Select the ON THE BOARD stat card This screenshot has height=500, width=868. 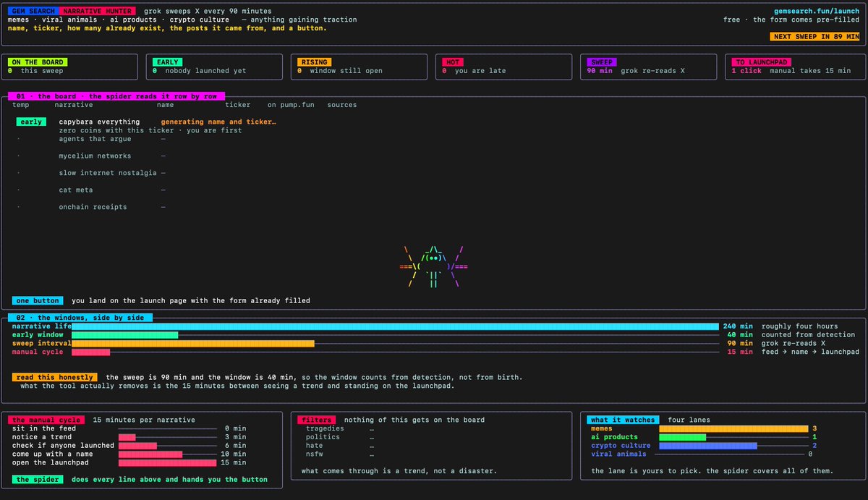coord(70,67)
